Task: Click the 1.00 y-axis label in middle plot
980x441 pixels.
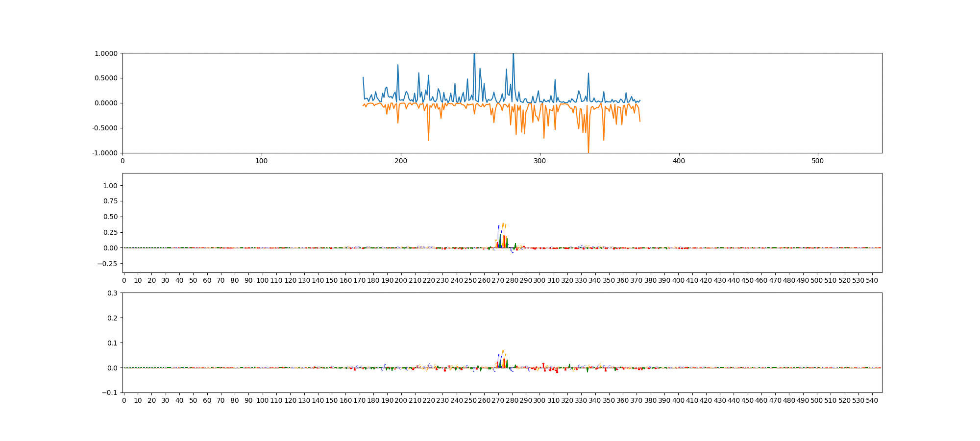Action: (110, 186)
